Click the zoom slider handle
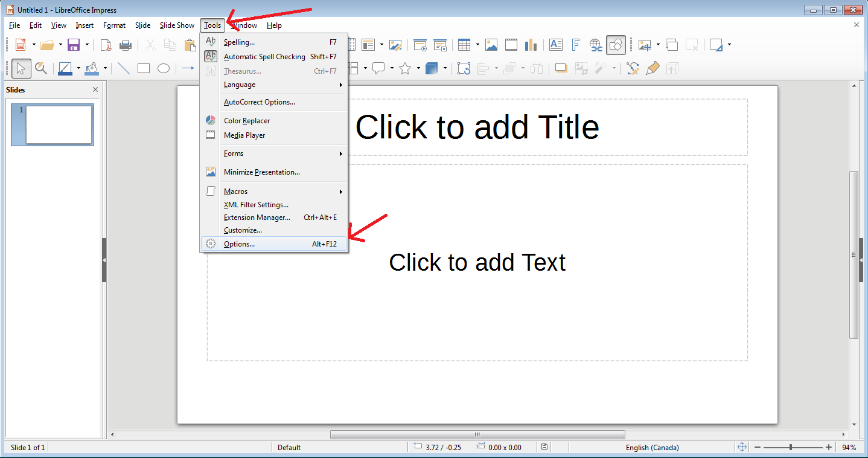 click(x=791, y=447)
